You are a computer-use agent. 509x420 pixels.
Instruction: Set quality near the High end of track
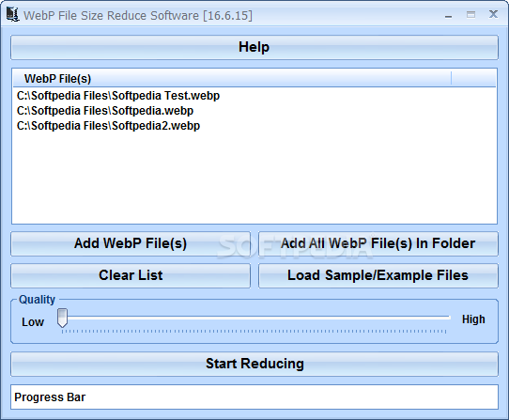pyautogui.click(x=445, y=318)
